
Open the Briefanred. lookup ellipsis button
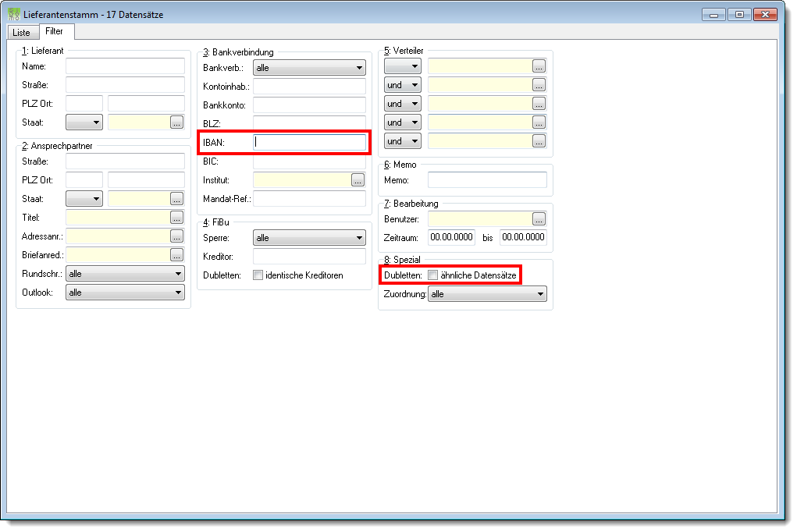[x=177, y=255]
